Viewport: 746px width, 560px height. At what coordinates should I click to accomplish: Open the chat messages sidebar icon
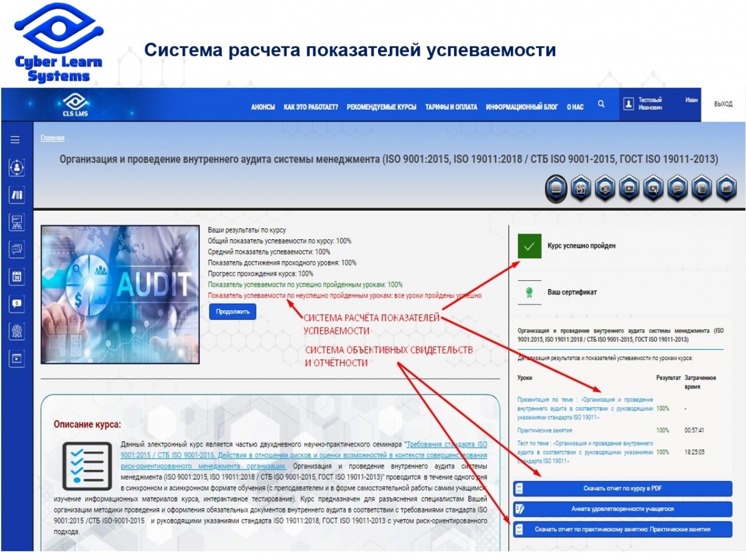click(17, 249)
